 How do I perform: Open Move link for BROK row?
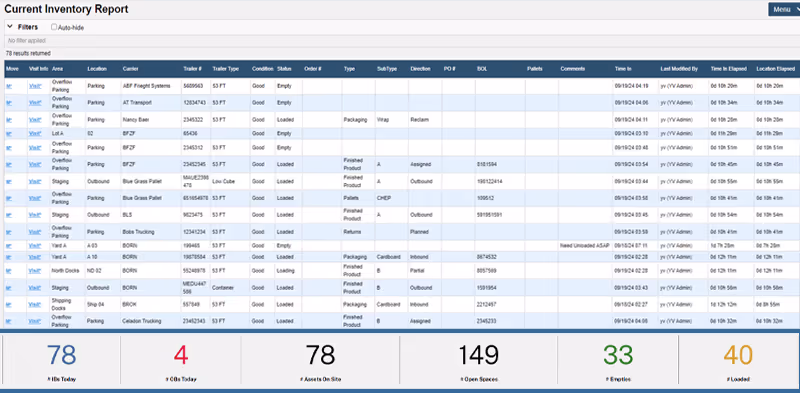click(9, 305)
